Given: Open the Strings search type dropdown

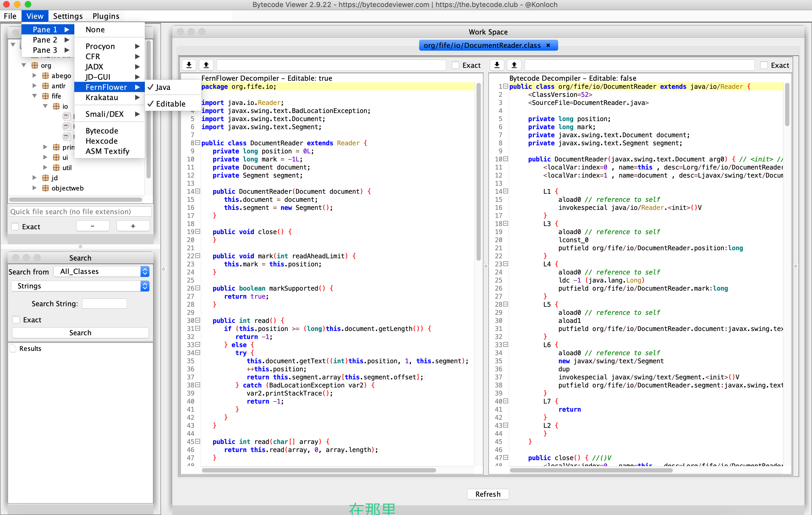Looking at the screenshot, I should click(80, 286).
